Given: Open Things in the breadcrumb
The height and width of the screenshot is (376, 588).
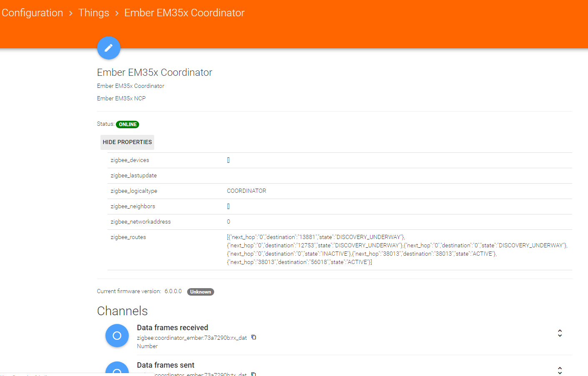Looking at the screenshot, I should 94,13.
